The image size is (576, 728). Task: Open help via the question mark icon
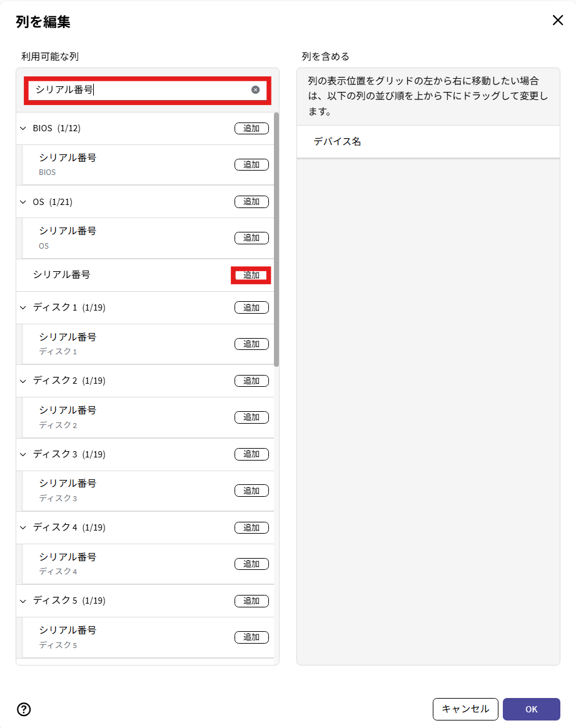[24, 709]
